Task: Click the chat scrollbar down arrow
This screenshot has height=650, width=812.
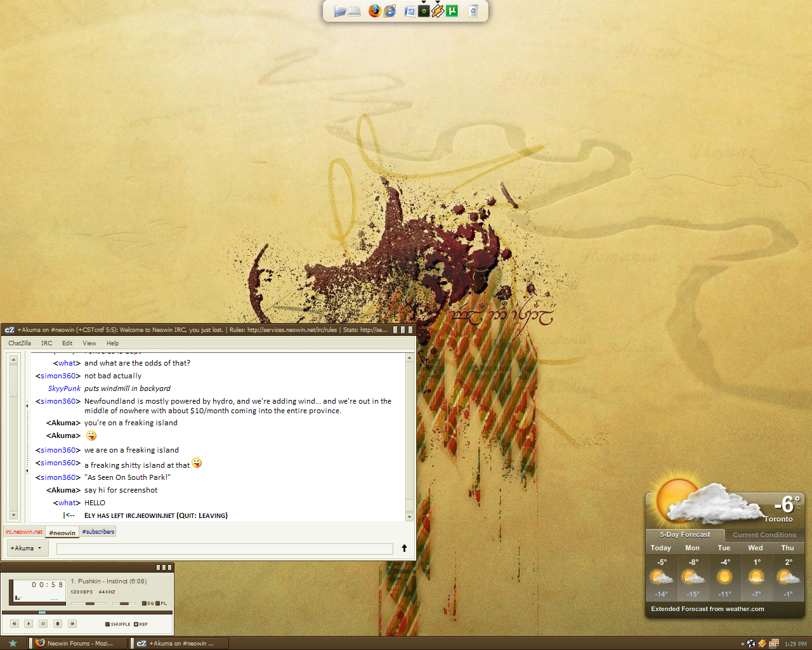Action: [x=409, y=517]
